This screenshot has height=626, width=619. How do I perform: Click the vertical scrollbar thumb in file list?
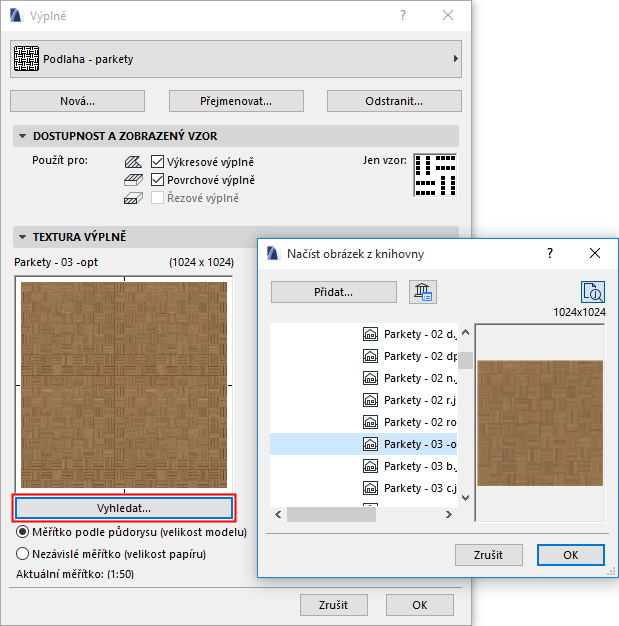(x=465, y=360)
